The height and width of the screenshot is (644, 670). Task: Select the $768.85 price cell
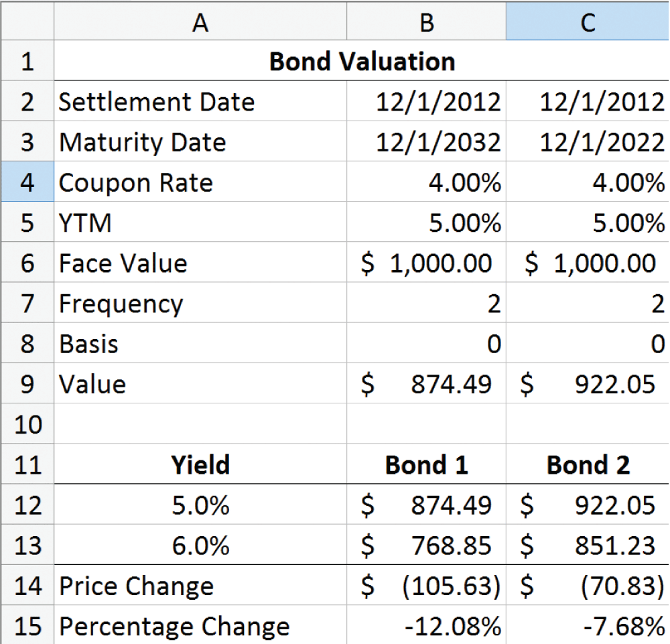click(x=426, y=545)
